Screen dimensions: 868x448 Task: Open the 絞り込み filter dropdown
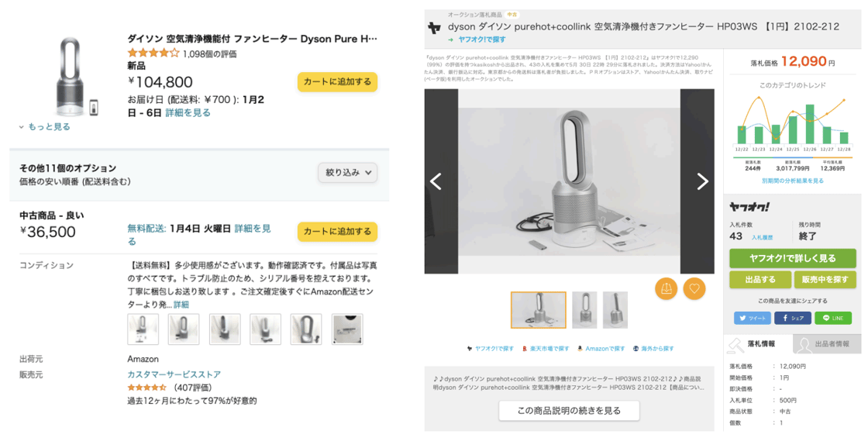click(x=348, y=173)
